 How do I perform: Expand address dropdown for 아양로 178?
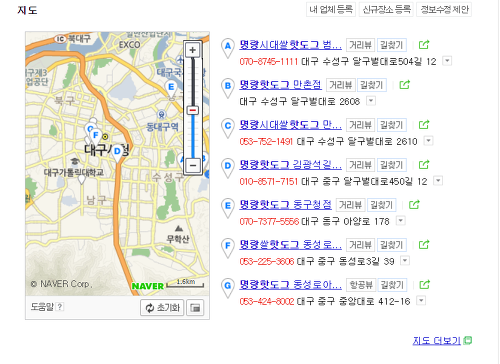click(x=401, y=221)
